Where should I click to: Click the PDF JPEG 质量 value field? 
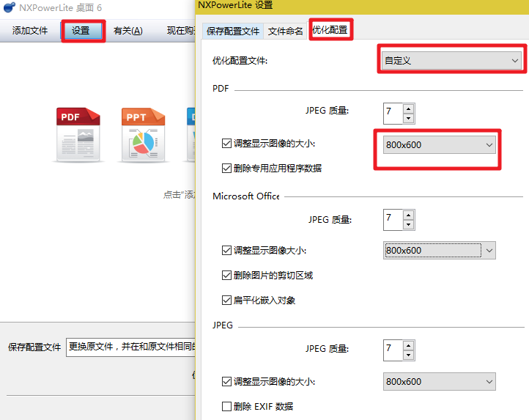[393, 114]
